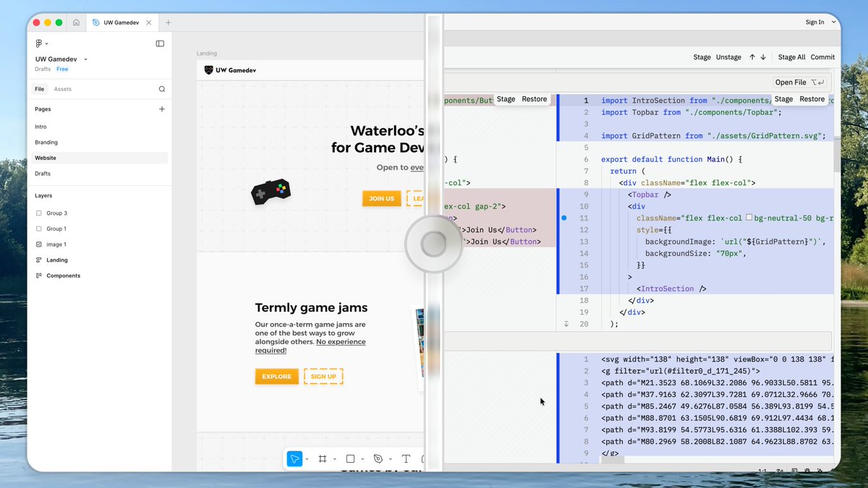Click Stage All in the diff toolbar
The width and height of the screenshot is (868, 488).
(x=791, y=57)
